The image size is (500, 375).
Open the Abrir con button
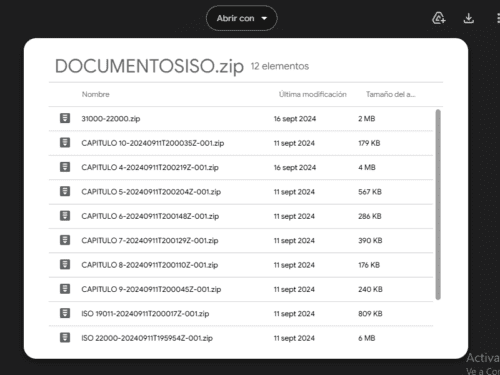point(242,18)
